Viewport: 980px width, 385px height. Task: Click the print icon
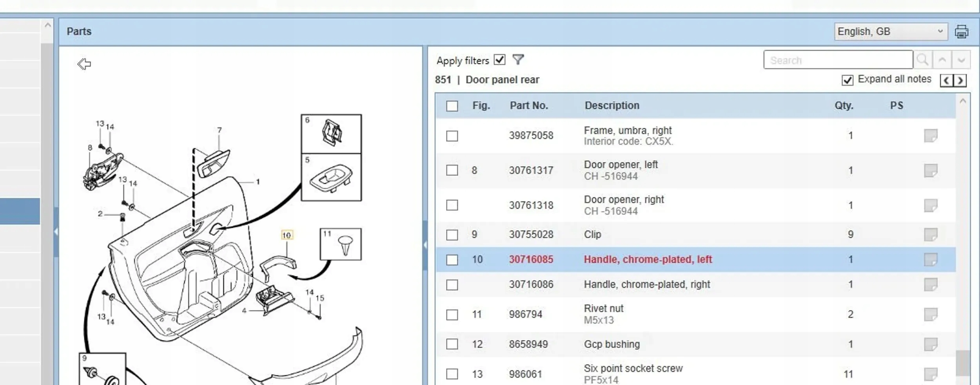tap(961, 31)
